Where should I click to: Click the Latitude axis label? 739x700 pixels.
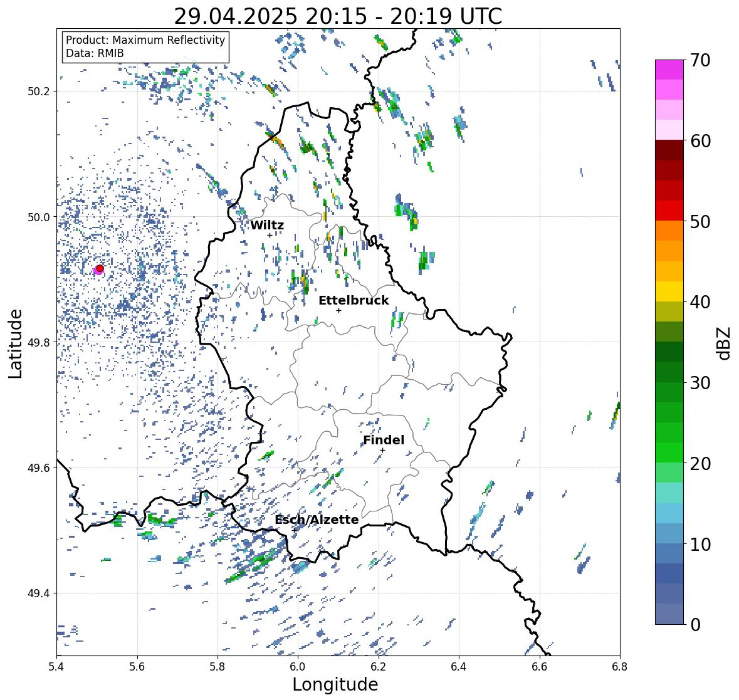pyautogui.click(x=15, y=343)
